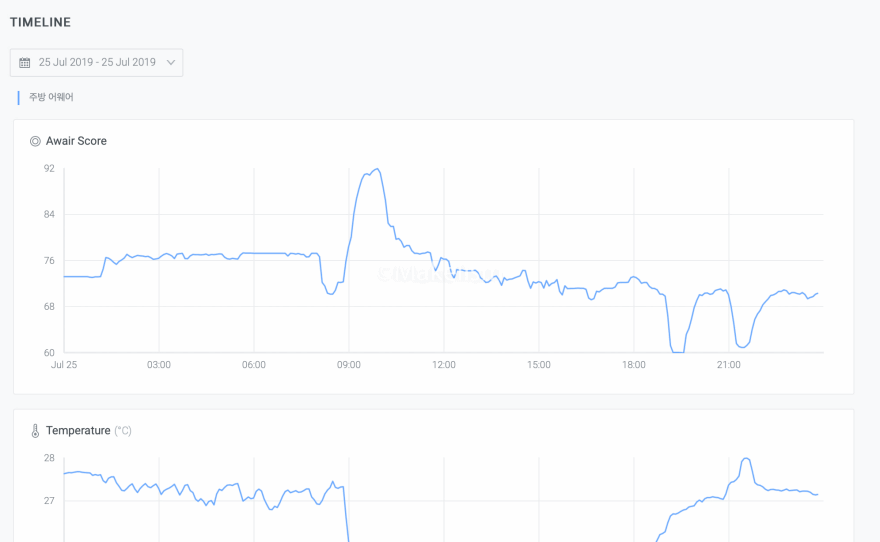Click the 21:00 x-axis time label

click(x=728, y=365)
